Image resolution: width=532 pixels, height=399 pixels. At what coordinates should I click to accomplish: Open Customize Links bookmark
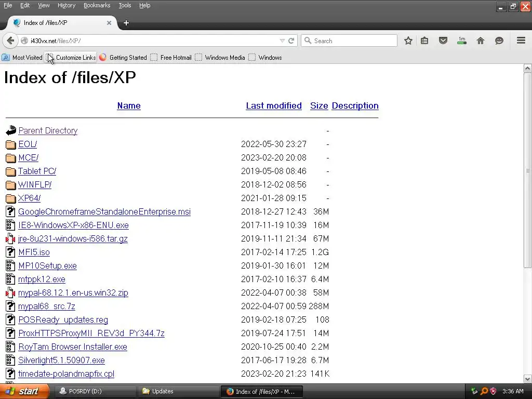point(72,57)
